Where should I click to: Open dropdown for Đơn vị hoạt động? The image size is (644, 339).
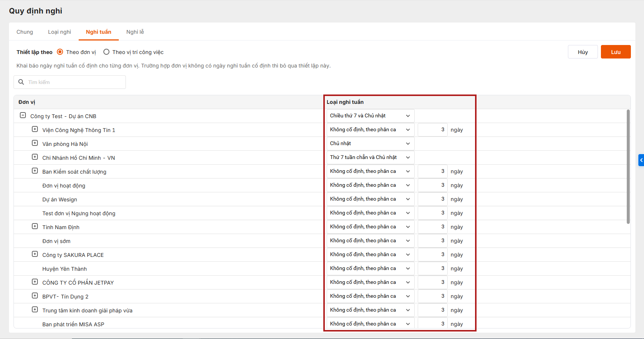pyautogui.click(x=371, y=185)
